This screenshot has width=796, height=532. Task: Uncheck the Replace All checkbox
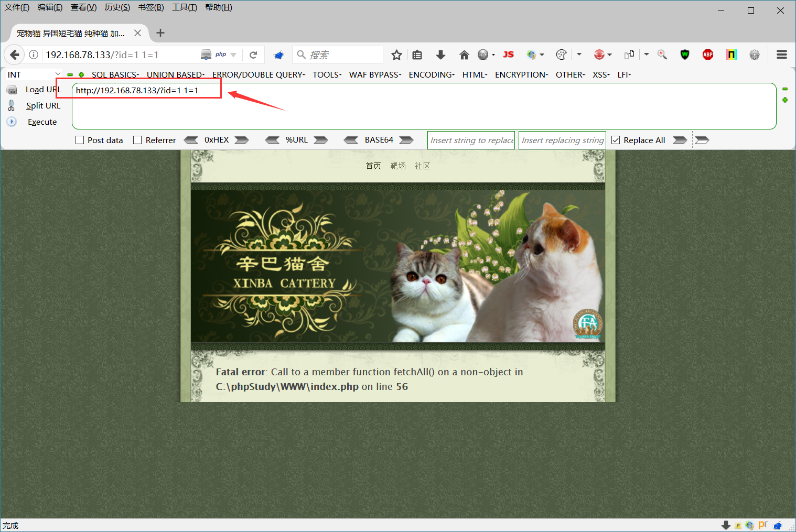click(616, 140)
